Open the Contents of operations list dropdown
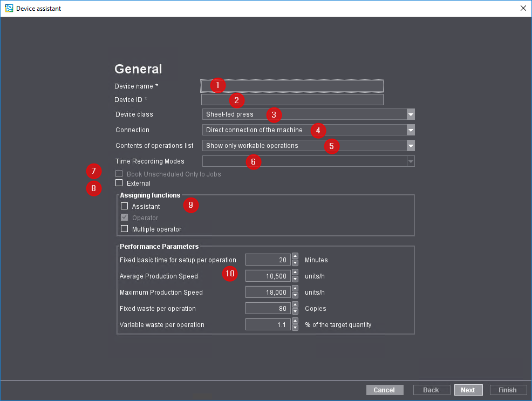Image resolution: width=532 pixels, height=401 pixels. [411, 146]
